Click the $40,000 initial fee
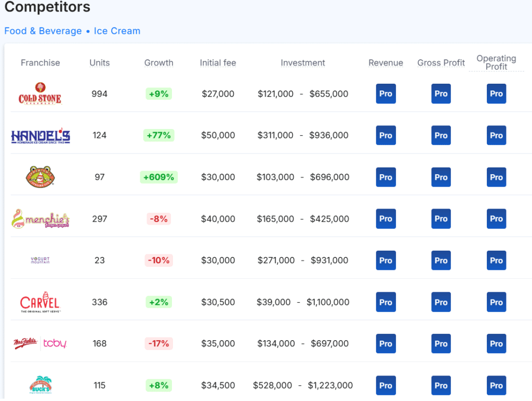The height and width of the screenshot is (401, 532). coord(218,218)
